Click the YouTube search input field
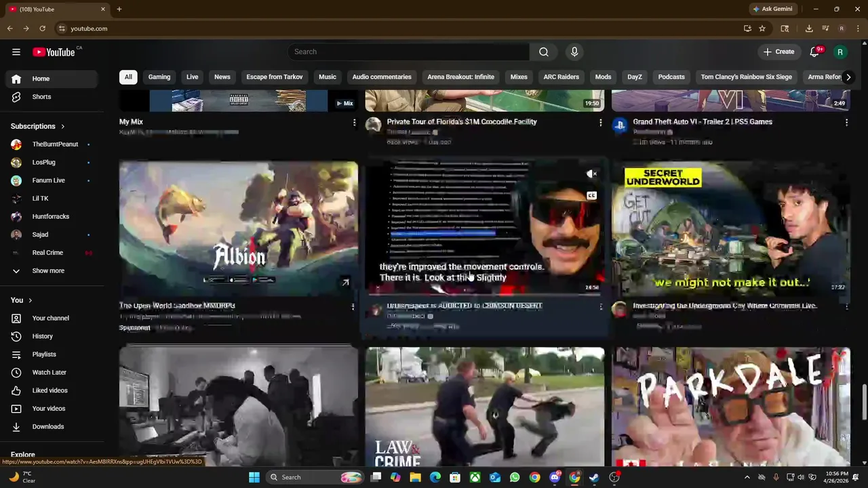 [408, 52]
